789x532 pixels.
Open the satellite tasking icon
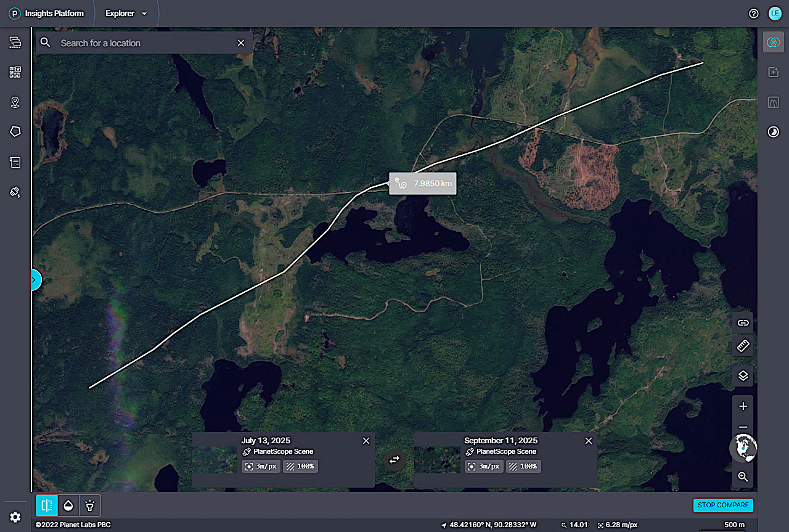pyautogui.click(x=15, y=192)
